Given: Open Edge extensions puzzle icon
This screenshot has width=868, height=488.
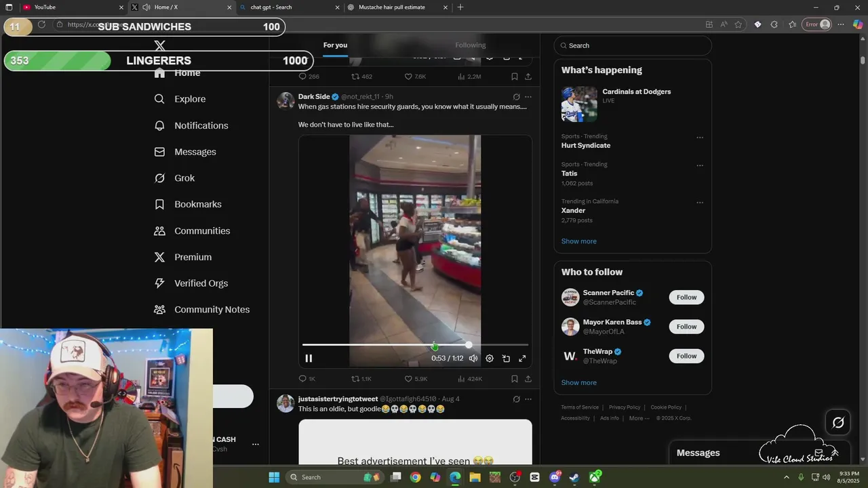Looking at the screenshot, I should coord(774,24).
